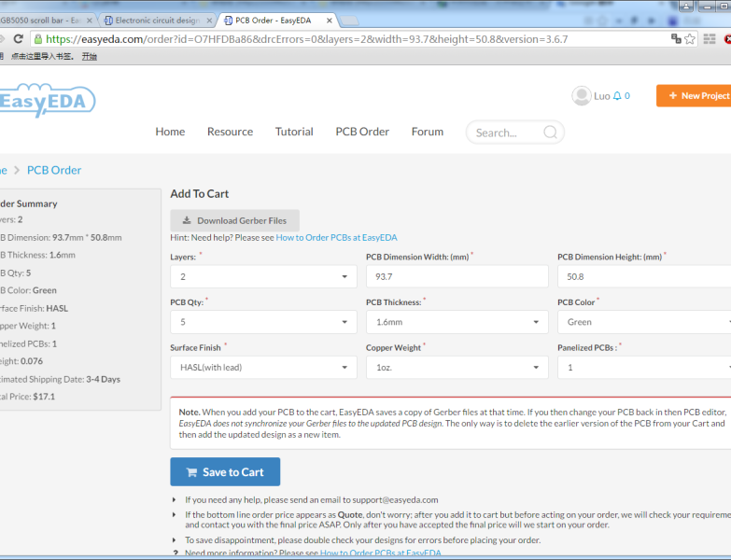Click the New Project button
This screenshot has width=731, height=560.
695,96
